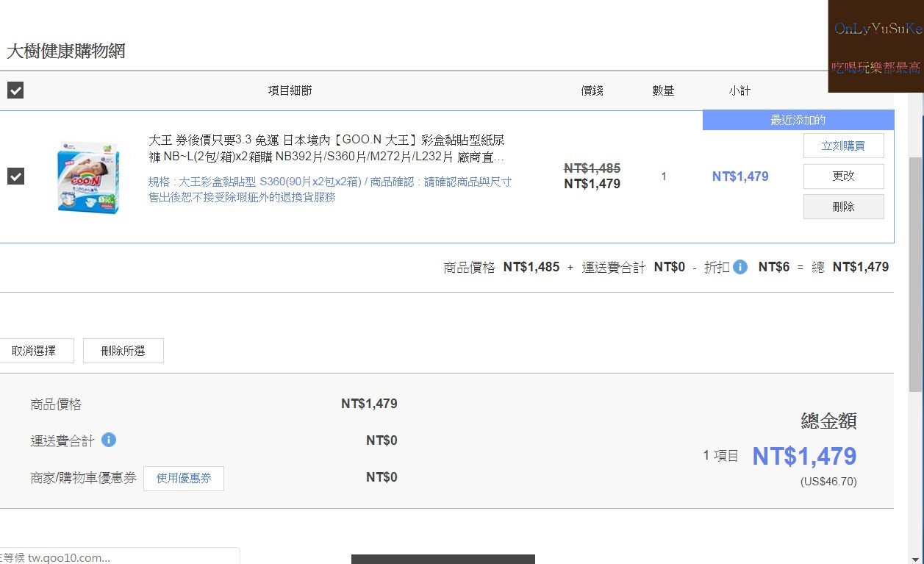Click the blue NT$1,479 subtotal price

click(x=740, y=176)
